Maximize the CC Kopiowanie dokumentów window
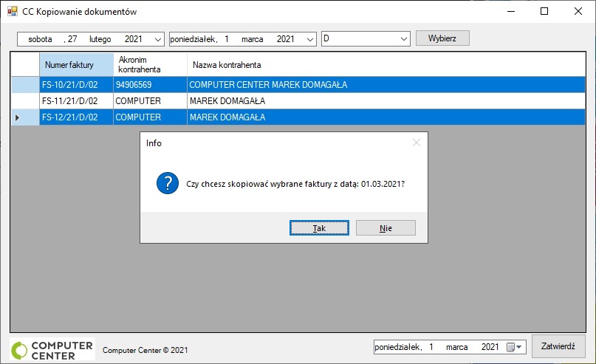Viewport: 596px width, 364px height. click(544, 11)
